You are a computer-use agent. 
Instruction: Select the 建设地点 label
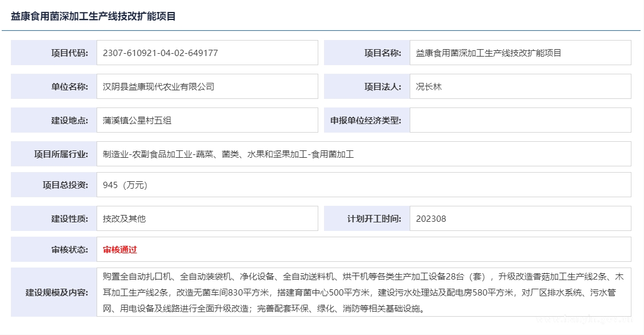(69, 121)
